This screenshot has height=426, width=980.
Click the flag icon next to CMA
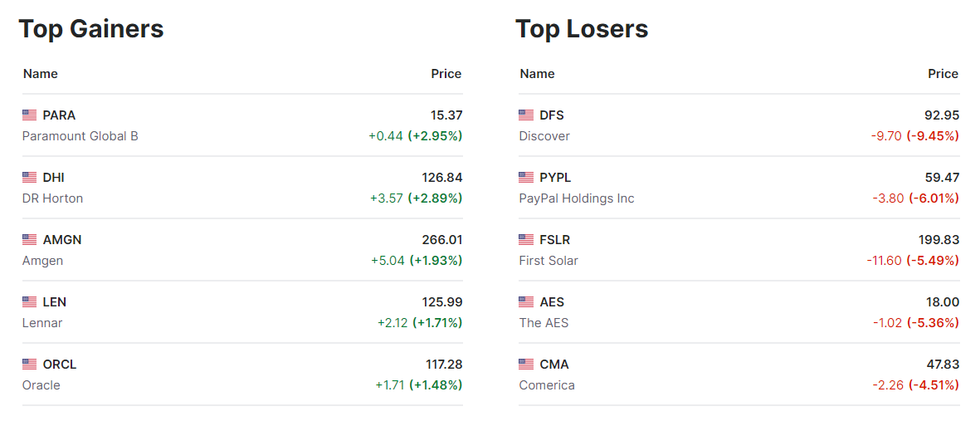[526, 365]
